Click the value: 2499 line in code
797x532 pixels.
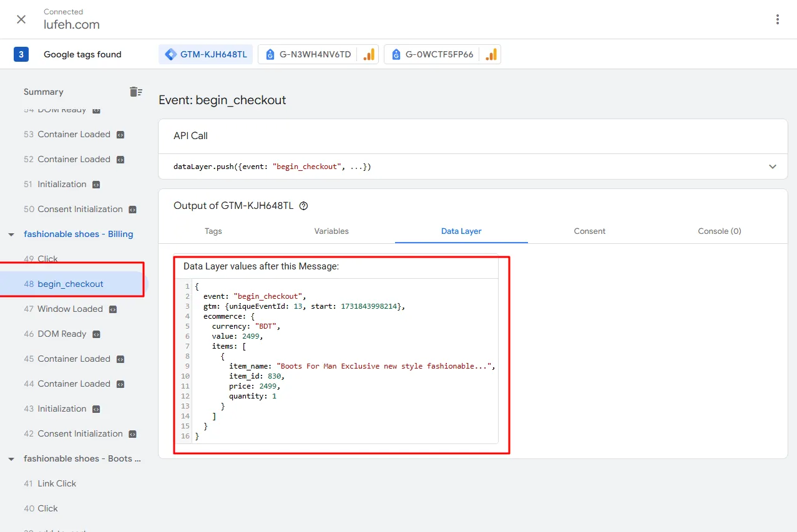pyautogui.click(x=238, y=336)
